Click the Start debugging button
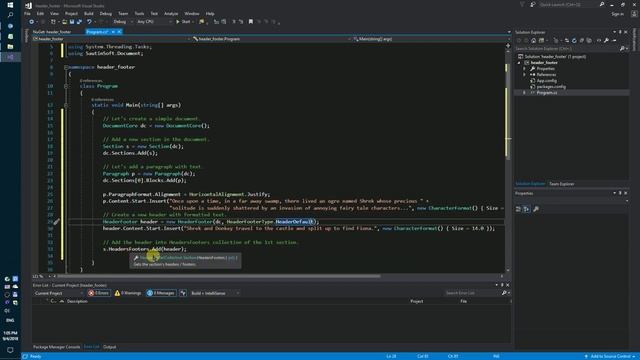The height and width of the screenshot is (360, 640). click(183, 22)
